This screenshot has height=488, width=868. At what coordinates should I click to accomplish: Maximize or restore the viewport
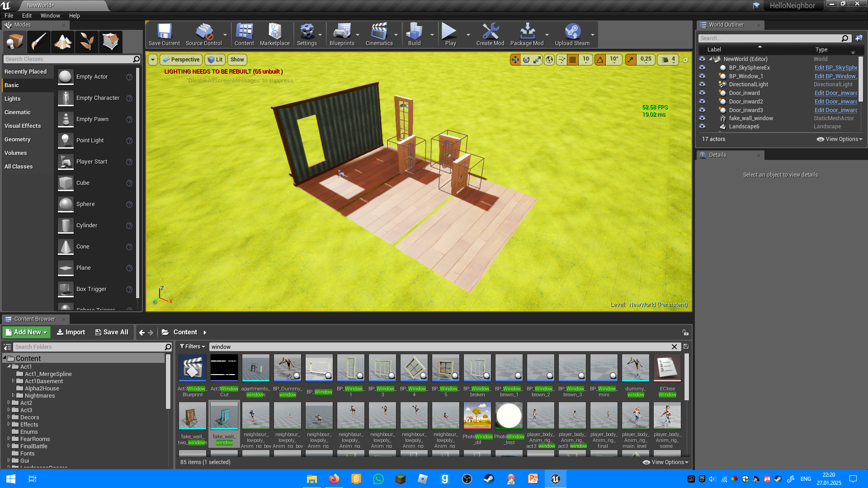pos(685,60)
